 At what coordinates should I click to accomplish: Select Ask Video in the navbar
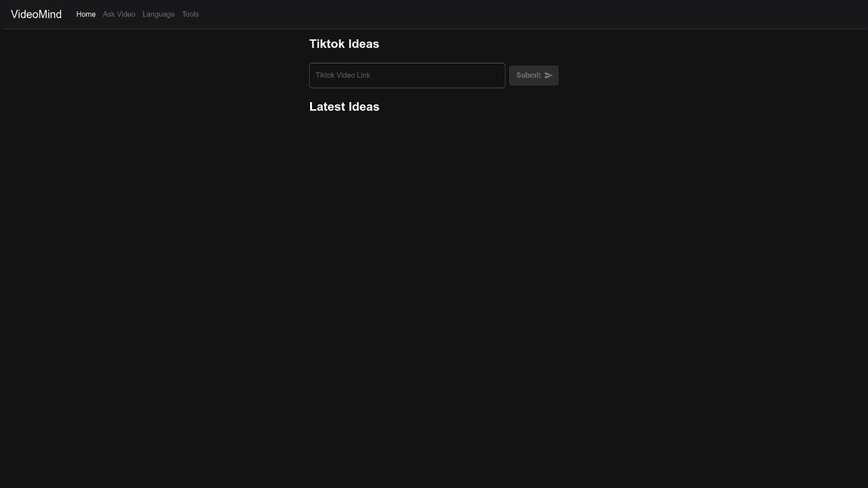(x=119, y=14)
